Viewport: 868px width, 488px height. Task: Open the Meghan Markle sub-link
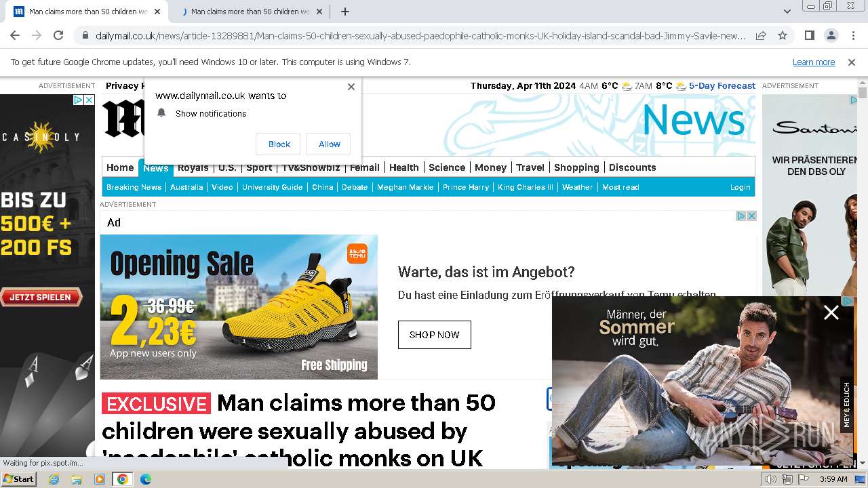tap(406, 187)
